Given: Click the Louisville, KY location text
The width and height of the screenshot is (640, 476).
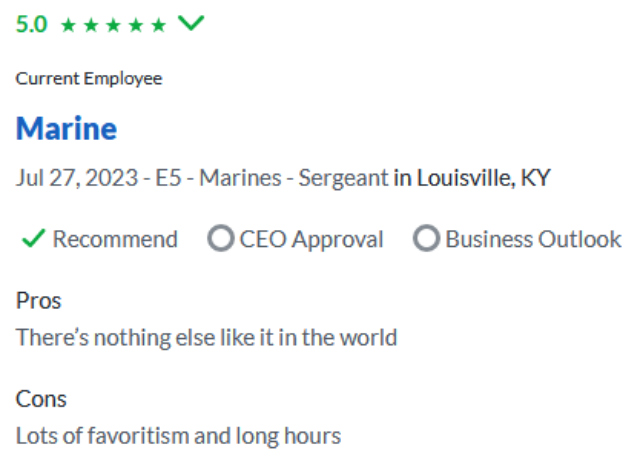Looking at the screenshot, I should (483, 179).
